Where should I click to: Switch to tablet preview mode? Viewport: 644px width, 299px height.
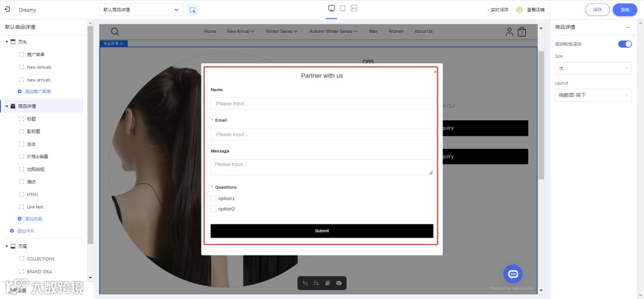click(342, 8)
